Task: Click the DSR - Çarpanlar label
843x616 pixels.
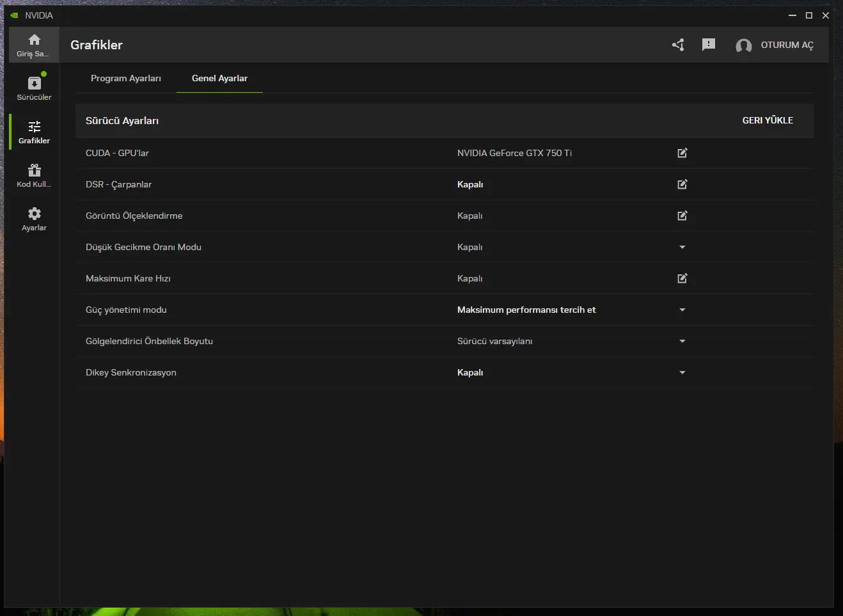Action: (x=118, y=184)
